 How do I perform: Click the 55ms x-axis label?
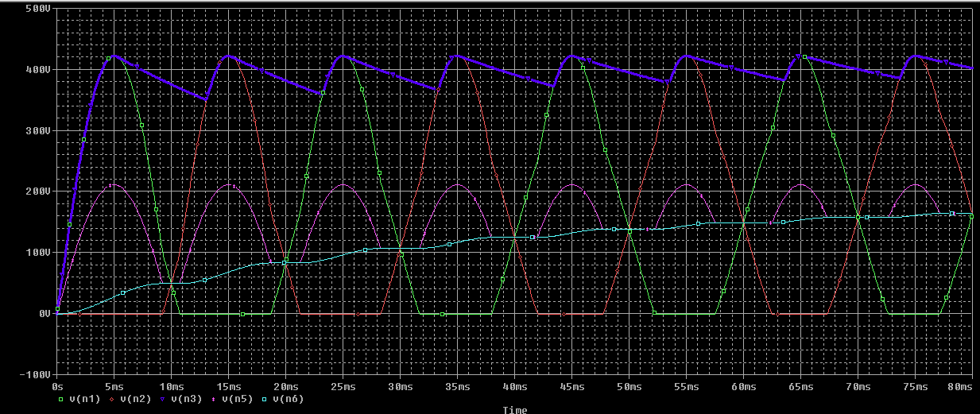(687, 386)
